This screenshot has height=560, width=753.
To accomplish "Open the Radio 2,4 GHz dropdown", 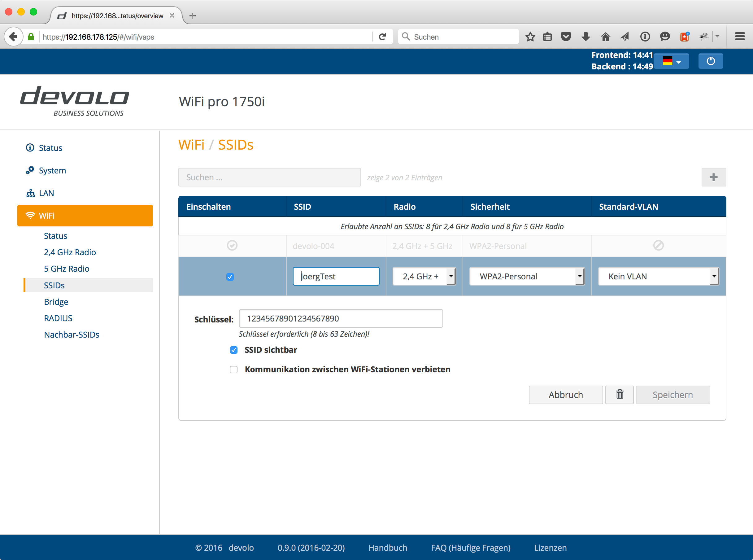I will pos(424,276).
